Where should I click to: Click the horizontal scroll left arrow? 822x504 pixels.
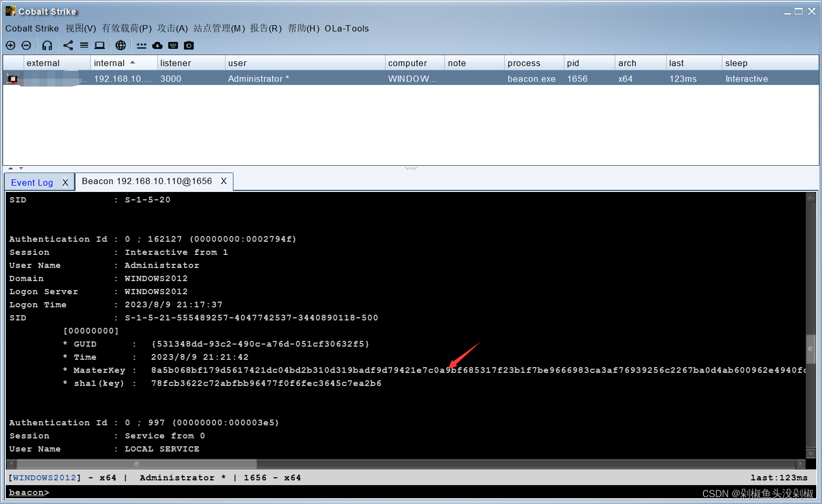pyautogui.click(x=11, y=464)
